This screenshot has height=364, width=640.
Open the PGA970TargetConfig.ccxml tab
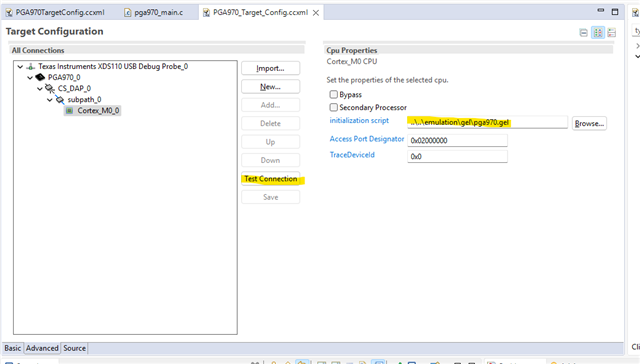55,13
